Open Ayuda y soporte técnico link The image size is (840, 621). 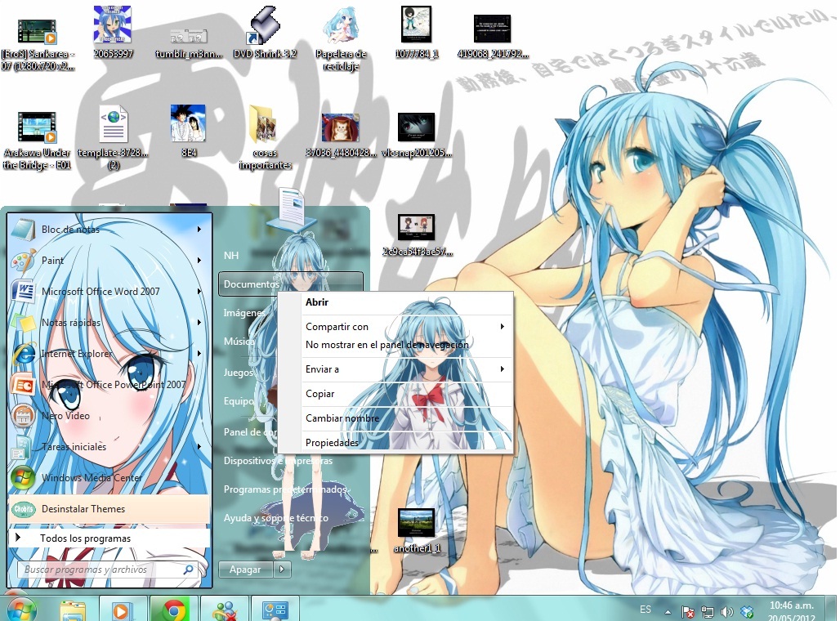[x=276, y=518]
